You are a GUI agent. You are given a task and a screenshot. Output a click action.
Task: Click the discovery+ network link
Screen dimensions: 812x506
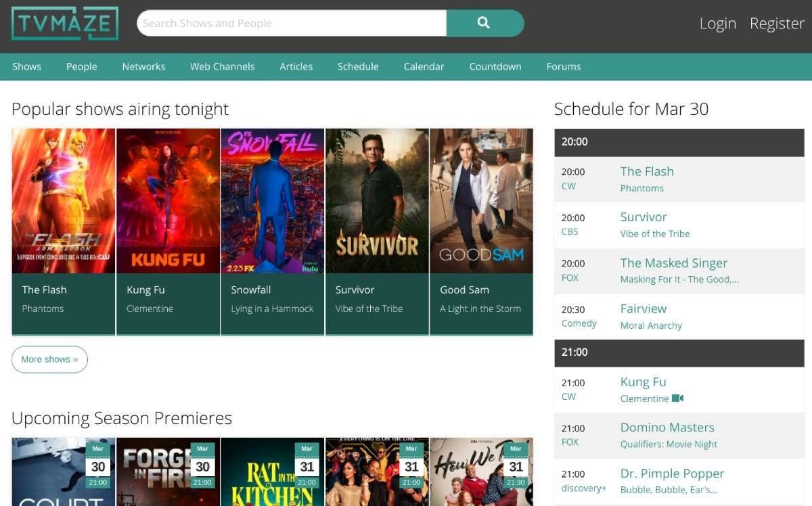pos(584,488)
